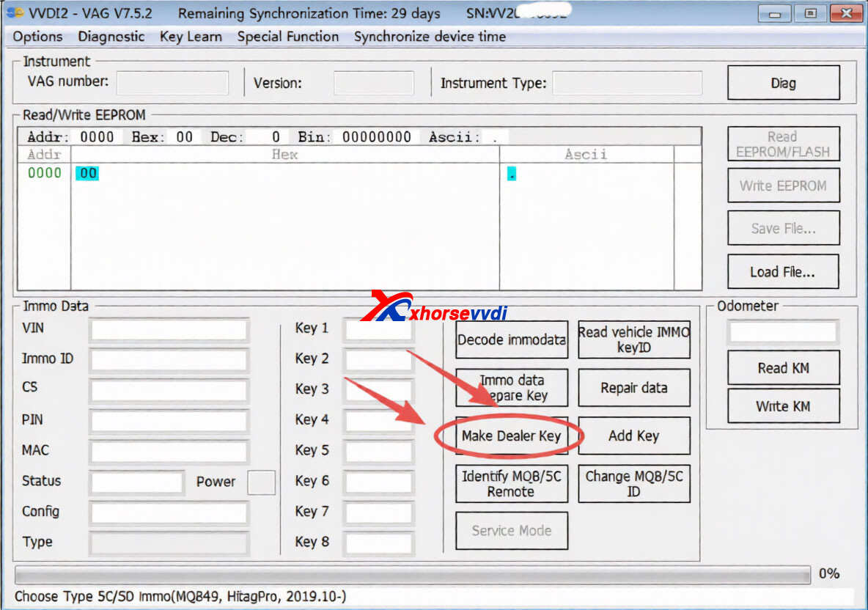Click Identify MQB/5C Remote
The height and width of the screenshot is (610, 868).
coord(511,483)
